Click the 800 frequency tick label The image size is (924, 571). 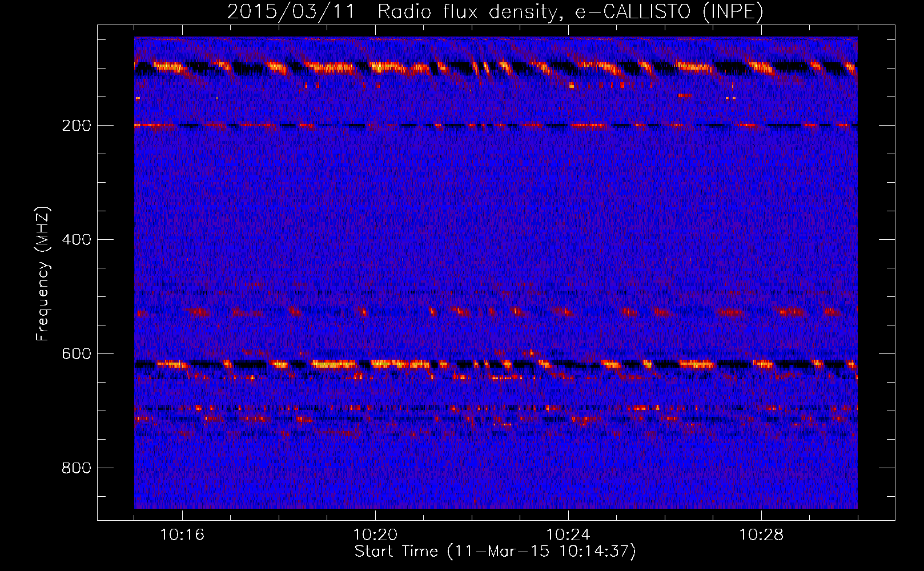[x=76, y=468]
